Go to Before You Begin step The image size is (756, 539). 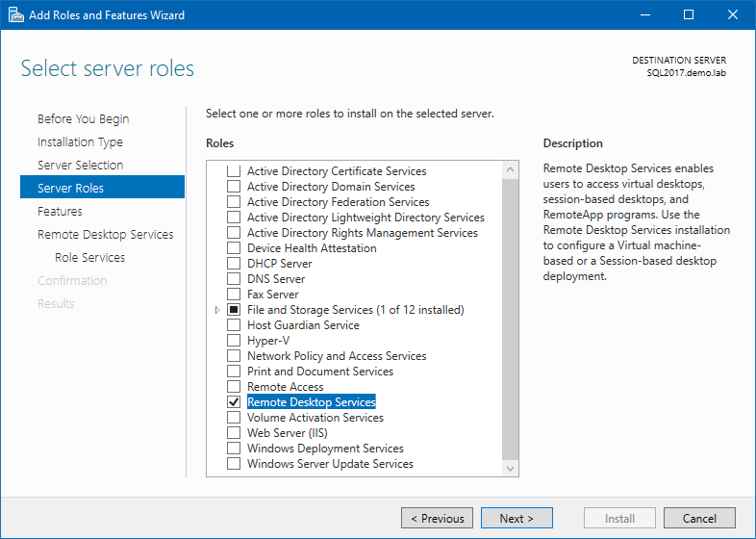[83, 119]
